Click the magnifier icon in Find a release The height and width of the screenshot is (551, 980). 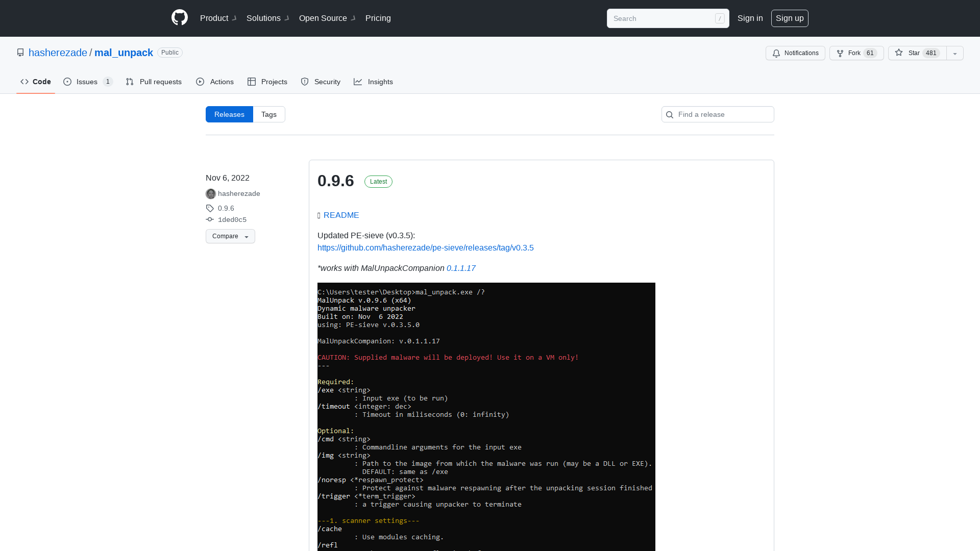tap(670, 115)
